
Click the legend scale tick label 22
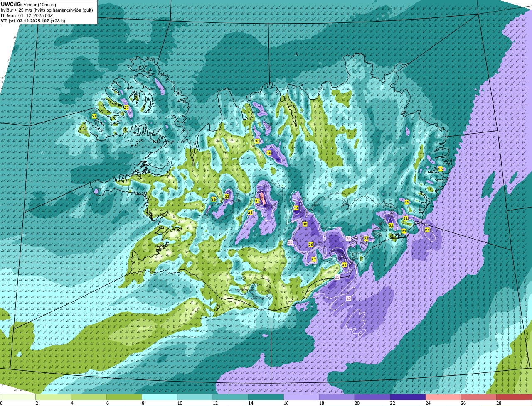392,403
